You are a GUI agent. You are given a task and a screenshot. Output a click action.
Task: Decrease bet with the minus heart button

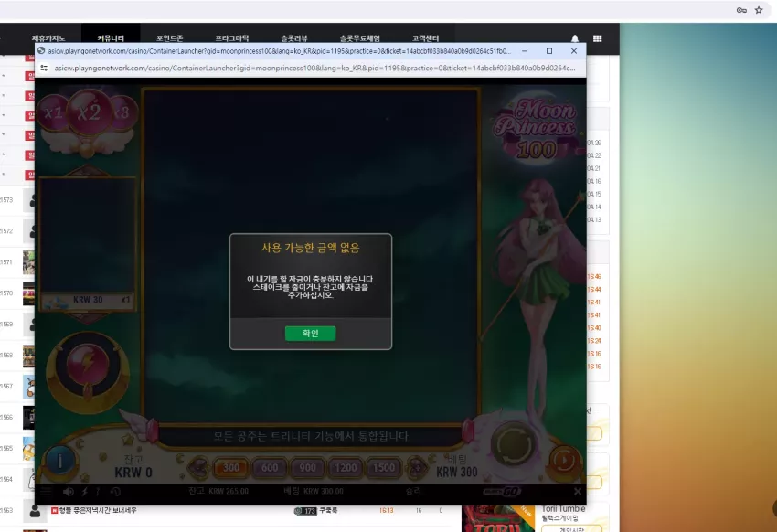click(199, 467)
